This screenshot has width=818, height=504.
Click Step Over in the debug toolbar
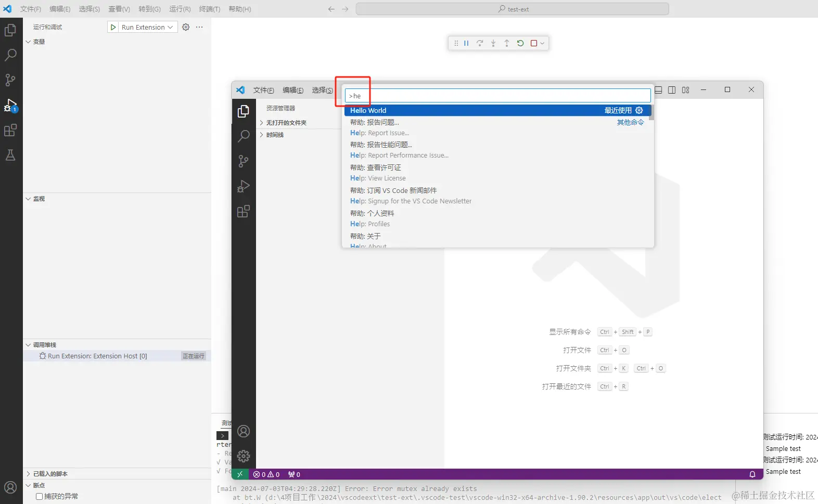coord(480,43)
